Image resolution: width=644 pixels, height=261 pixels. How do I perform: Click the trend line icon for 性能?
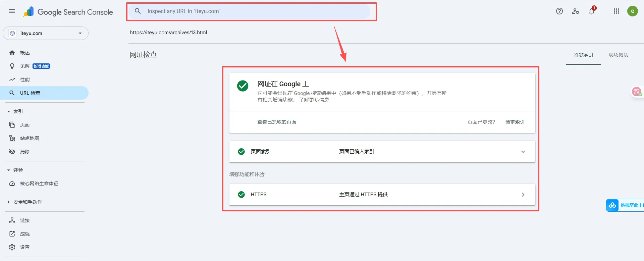[x=12, y=80]
